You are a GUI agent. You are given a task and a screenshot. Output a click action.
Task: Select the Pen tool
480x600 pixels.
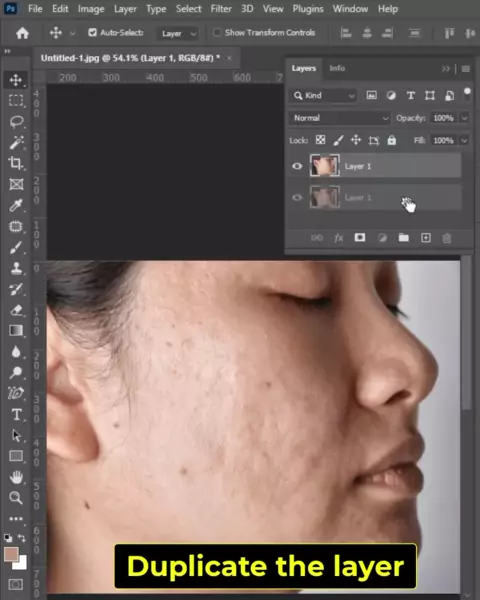pyautogui.click(x=16, y=393)
